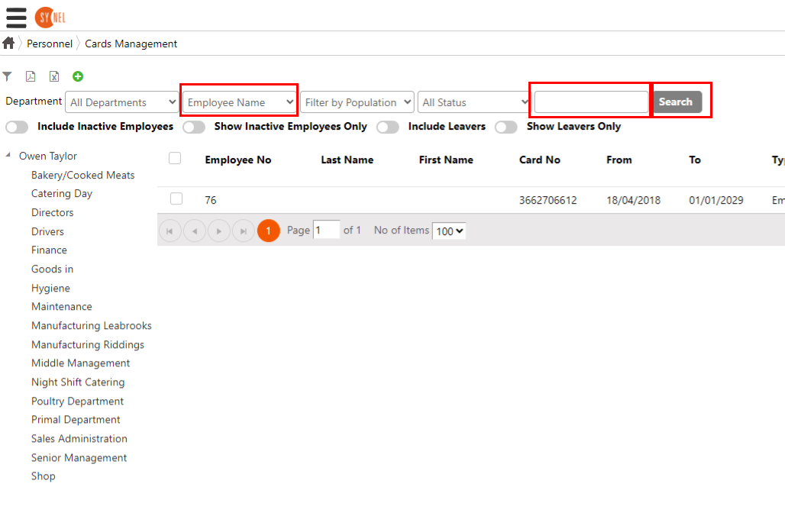Viewport: 785px width, 532px height.
Task: Collapse the Owen Taylor tree node
Action: click(x=8, y=156)
